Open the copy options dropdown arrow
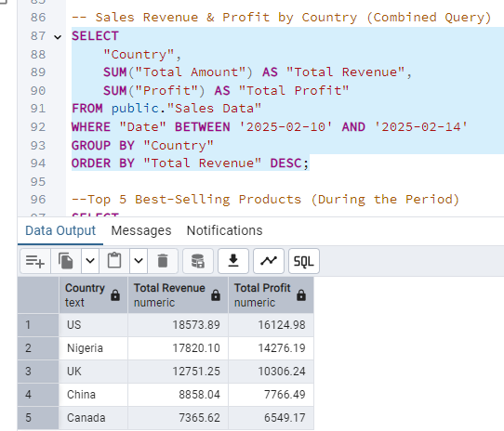Screen dimensions: 504x431 tap(90, 261)
